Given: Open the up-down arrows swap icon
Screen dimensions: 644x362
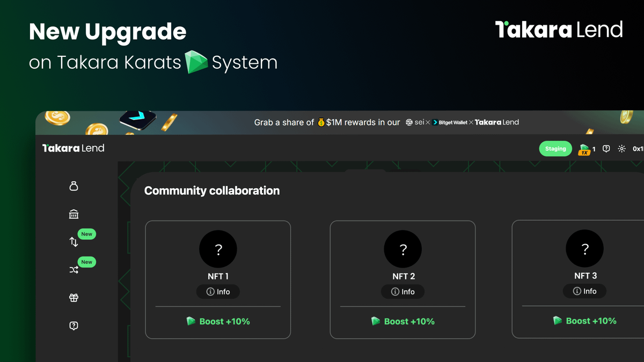Looking at the screenshot, I should (x=74, y=242).
